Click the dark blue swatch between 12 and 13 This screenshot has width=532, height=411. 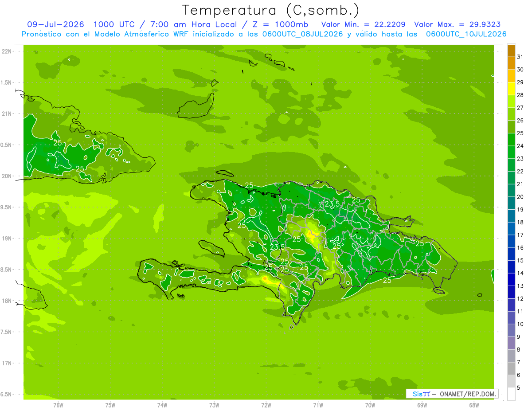[x=511, y=292]
